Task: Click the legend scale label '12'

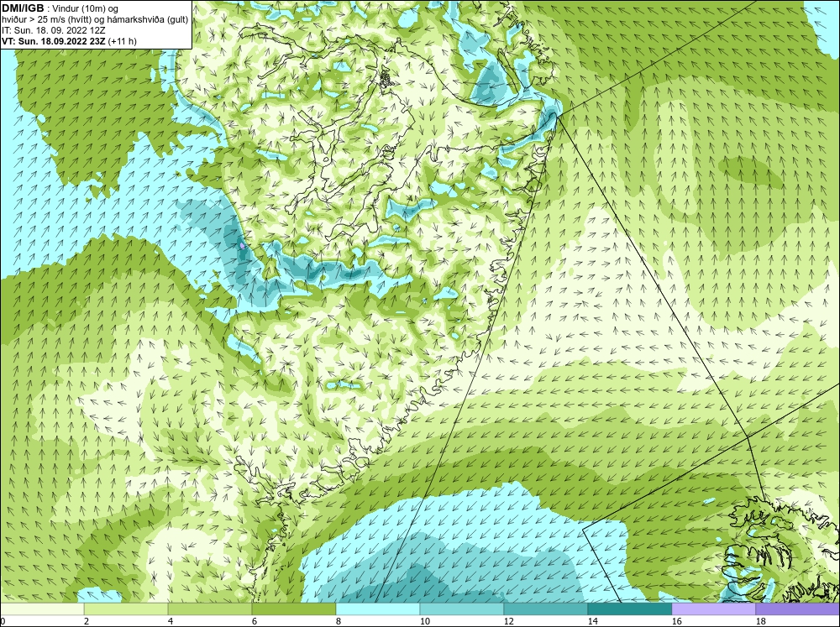Action: tap(509, 621)
